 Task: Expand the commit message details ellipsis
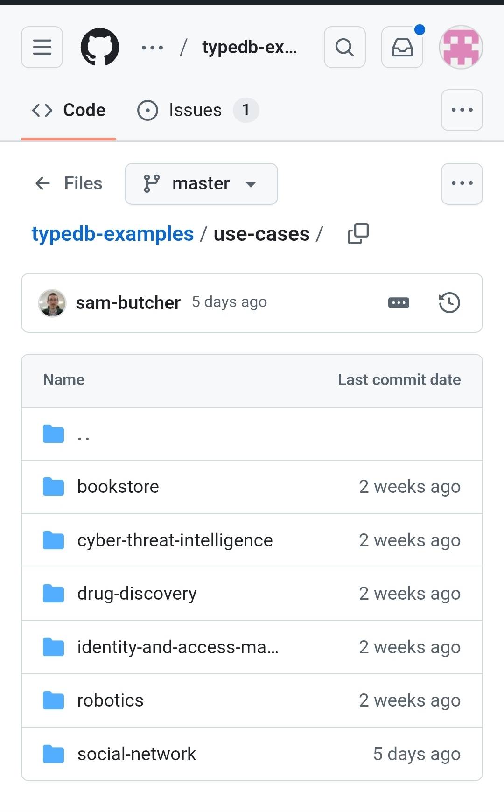tap(399, 303)
